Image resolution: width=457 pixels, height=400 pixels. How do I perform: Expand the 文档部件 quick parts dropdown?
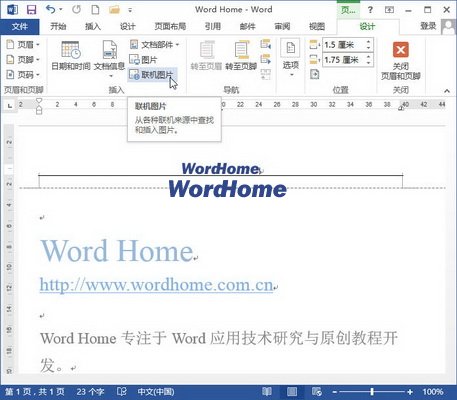(x=155, y=45)
